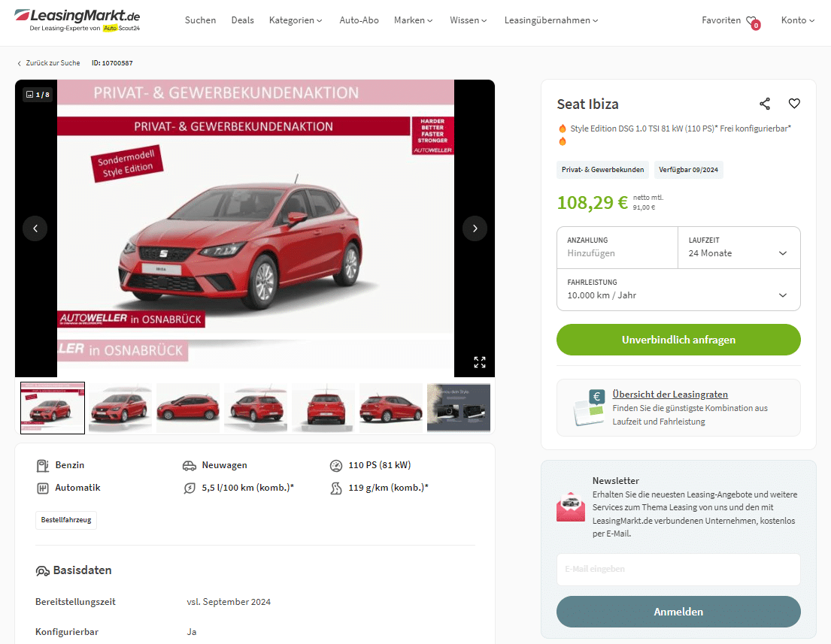
Task: Click the flame icon before Style Edition
Action: 563,128
